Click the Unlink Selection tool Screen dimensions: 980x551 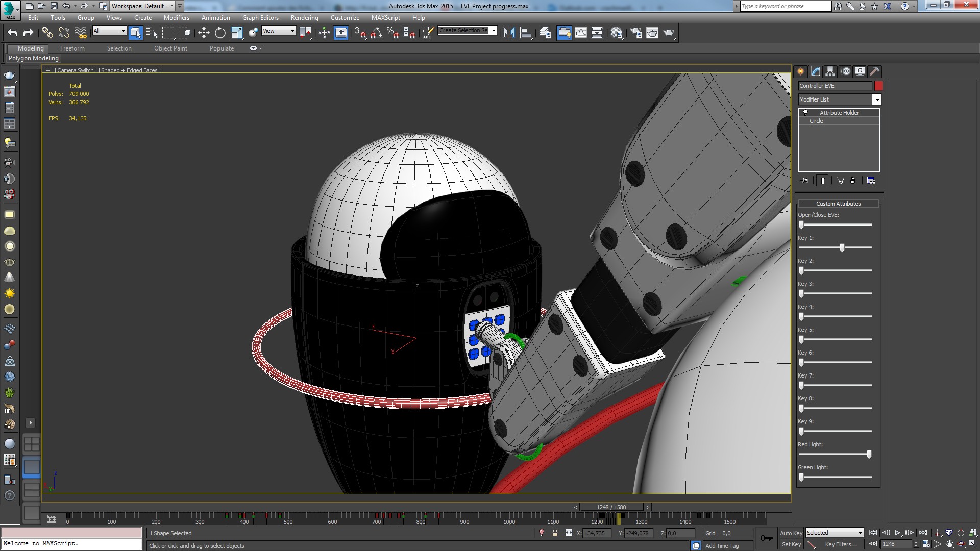click(x=64, y=33)
